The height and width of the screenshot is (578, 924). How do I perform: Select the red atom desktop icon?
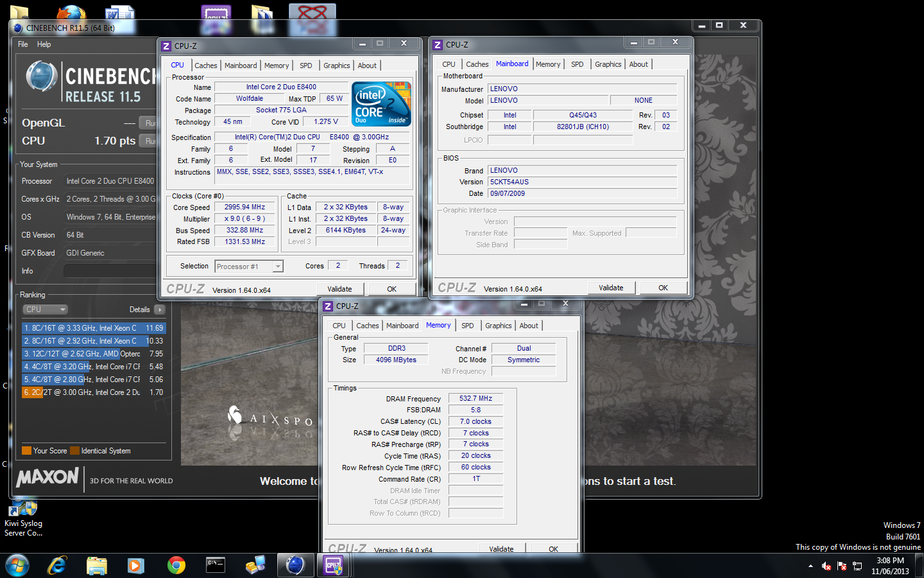[x=312, y=19]
